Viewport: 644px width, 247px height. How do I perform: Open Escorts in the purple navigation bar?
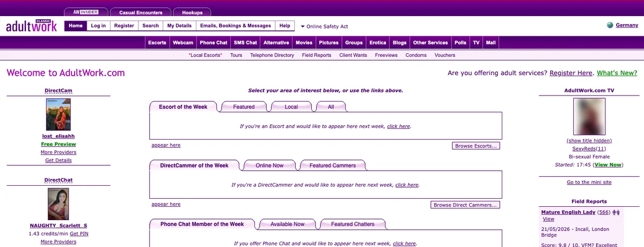157,42
